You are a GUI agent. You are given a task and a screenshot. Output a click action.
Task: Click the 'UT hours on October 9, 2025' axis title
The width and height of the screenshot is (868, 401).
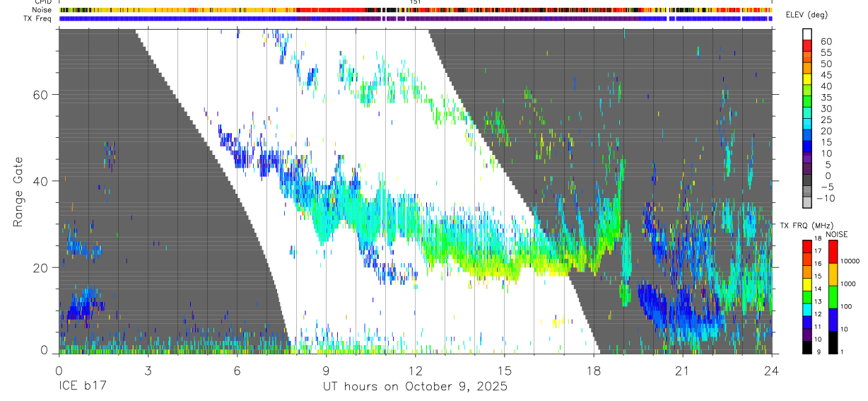point(415,387)
